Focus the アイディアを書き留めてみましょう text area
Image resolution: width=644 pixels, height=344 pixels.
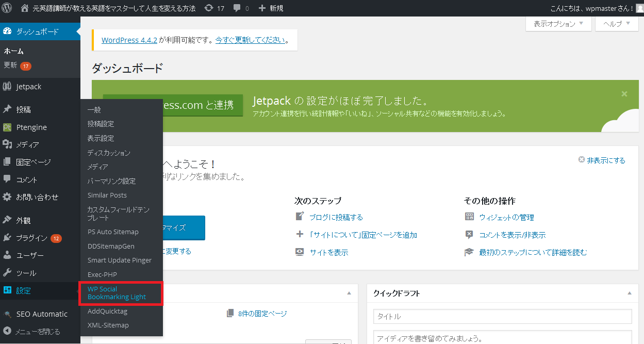point(503,337)
